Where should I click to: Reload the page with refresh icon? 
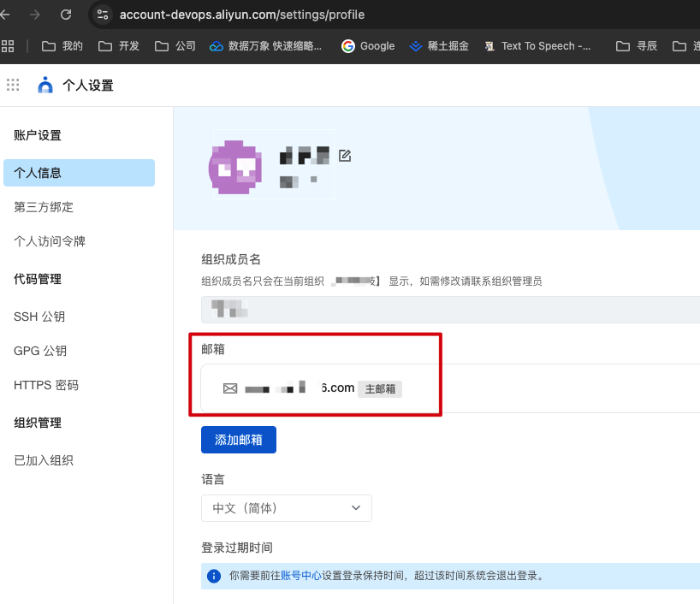[x=66, y=15]
